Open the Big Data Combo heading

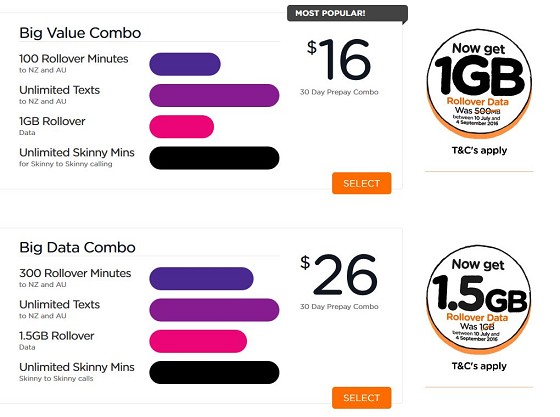point(78,247)
